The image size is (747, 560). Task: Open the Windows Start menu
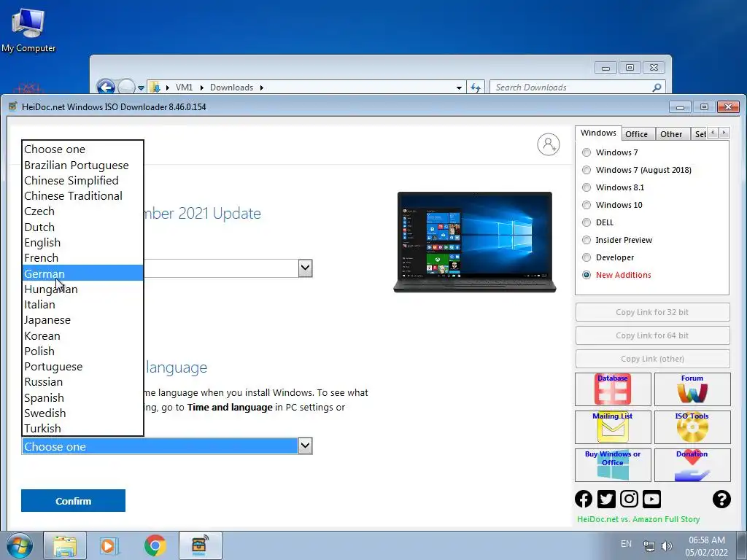[x=20, y=545]
